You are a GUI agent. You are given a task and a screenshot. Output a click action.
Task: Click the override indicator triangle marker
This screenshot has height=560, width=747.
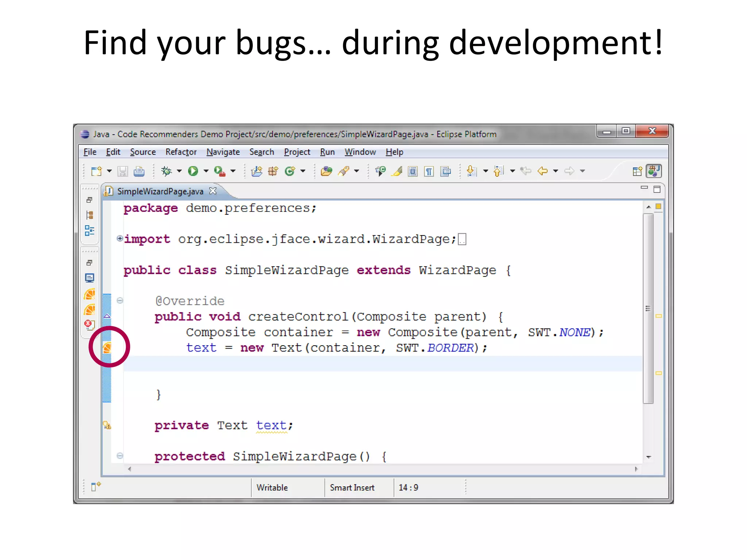click(x=107, y=316)
